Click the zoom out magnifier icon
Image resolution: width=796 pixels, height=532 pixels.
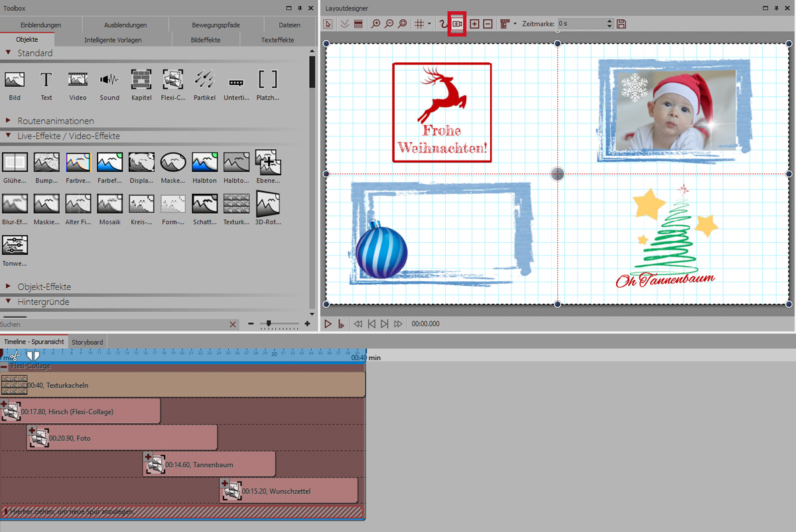click(389, 24)
